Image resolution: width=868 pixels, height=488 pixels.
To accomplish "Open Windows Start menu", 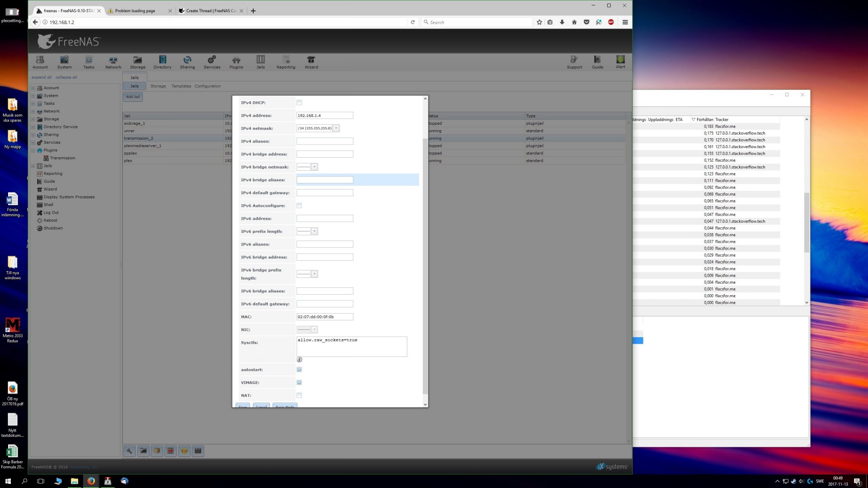I will click(x=8, y=481).
